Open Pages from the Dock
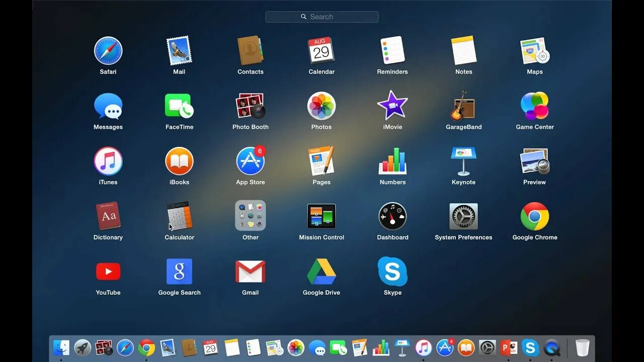 (x=360, y=347)
